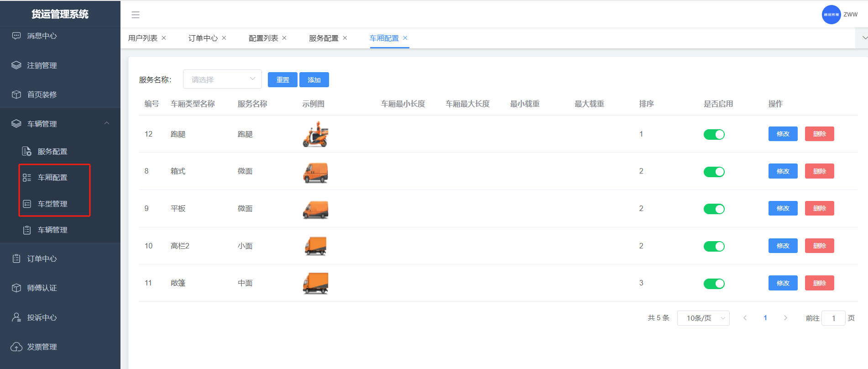This screenshot has height=369, width=868.
Task: Close the 配置列表 tab
Action: 284,38
